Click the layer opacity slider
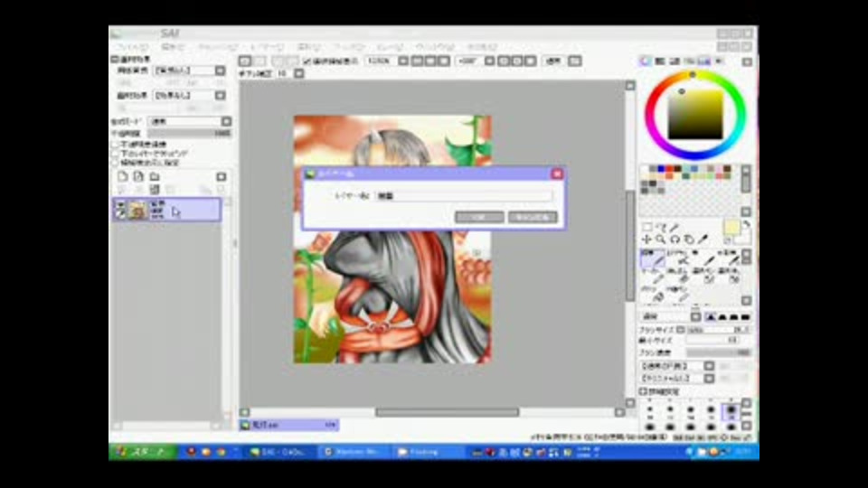The width and height of the screenshot is (868, 488). (x=189, y=134)
